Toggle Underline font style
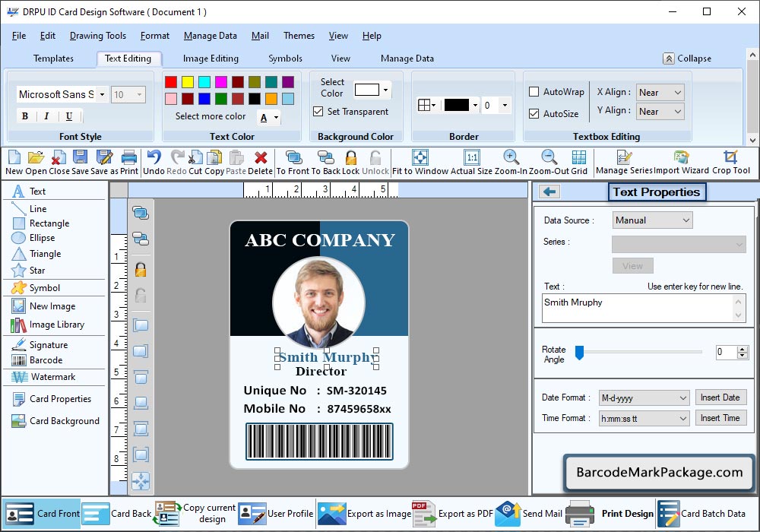This screenshot has width=760, height=532. pyautogui.click(x=69, y=116)
